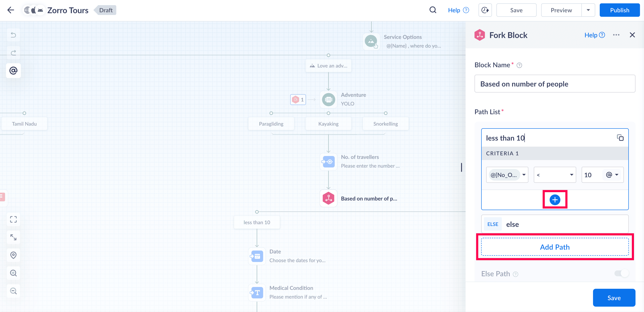Click the undo arrow icon

[13, 35]
